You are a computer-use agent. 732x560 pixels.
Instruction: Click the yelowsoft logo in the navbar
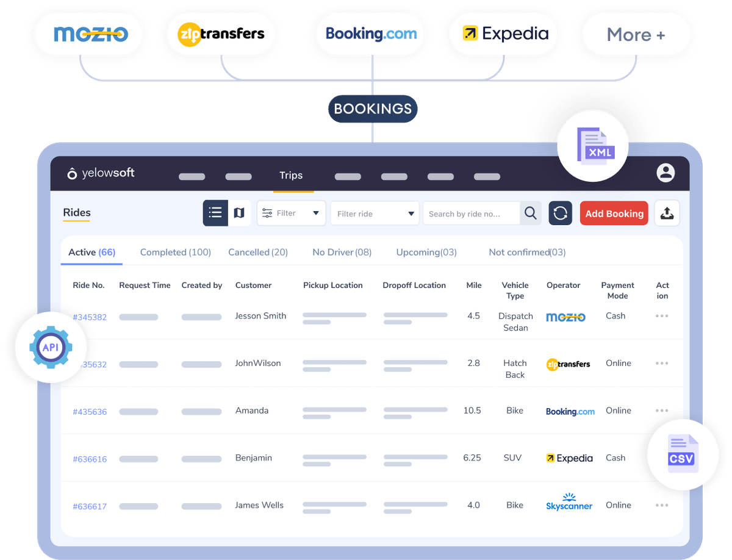[x=99, y=173]
